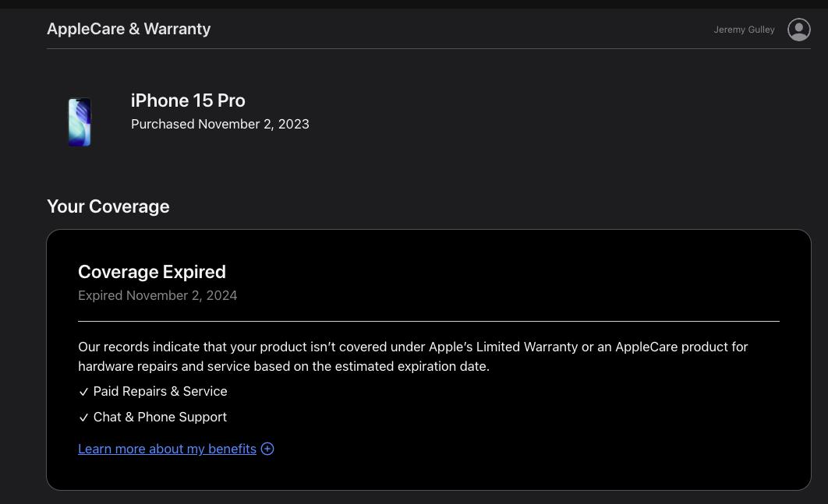
Task: Click the checkmark next to Paid Repairs & Service
Action: (x=83, y=392)
